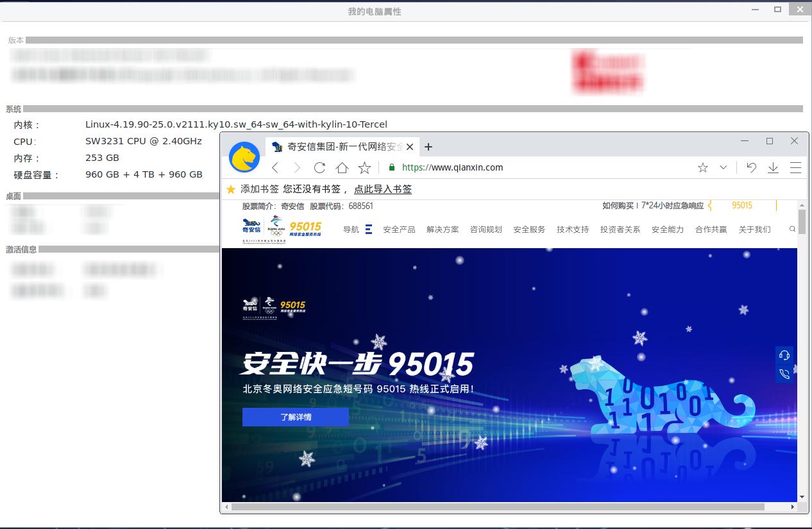Open the 投资者关系 menu item
This screenshot has height=529, width=812.
coord(620,230)
